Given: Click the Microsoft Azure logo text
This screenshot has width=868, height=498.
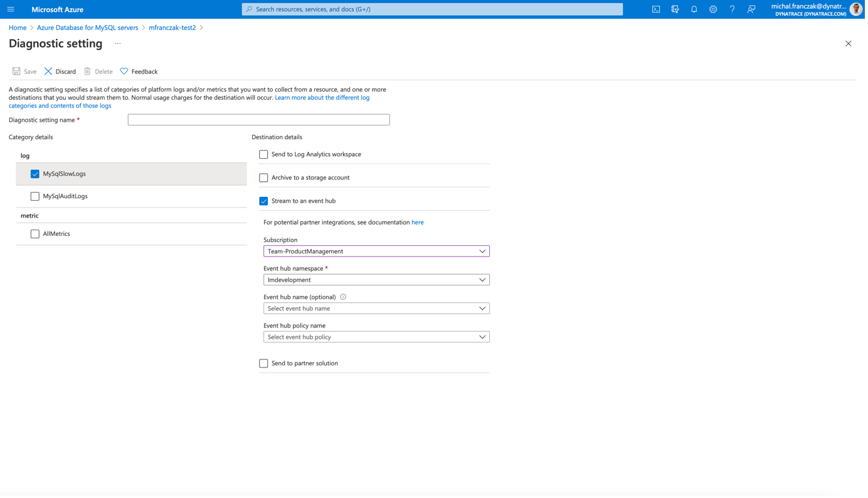Looking at the screenshot, I should click(58, 9).
